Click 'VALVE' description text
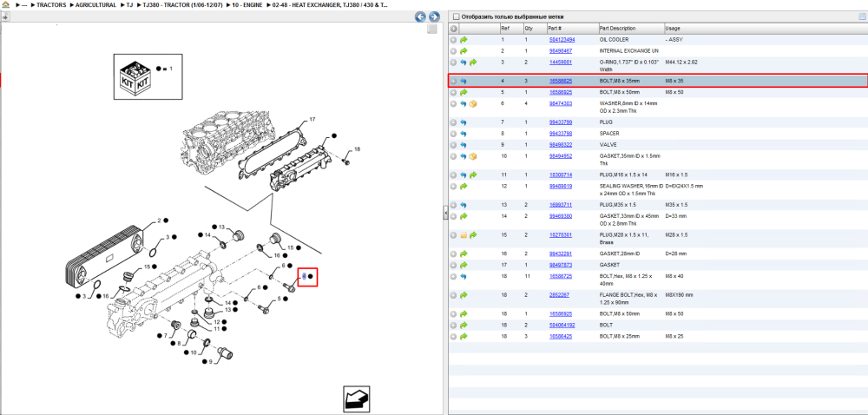 pos(608,145)
